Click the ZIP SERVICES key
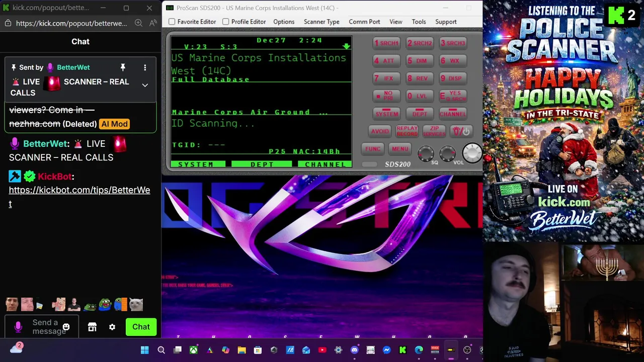The image size is (644, 362). click(x=434, y=131)
